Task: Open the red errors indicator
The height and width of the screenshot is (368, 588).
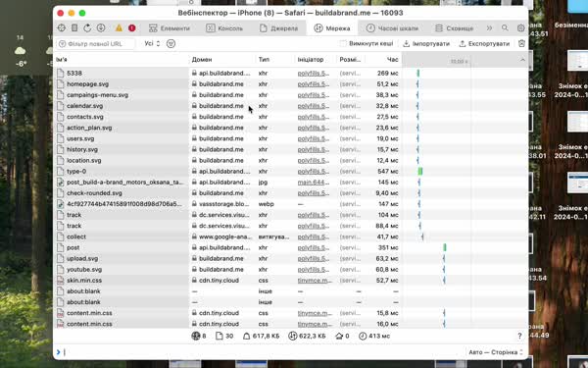Action: tap(131, 28)
